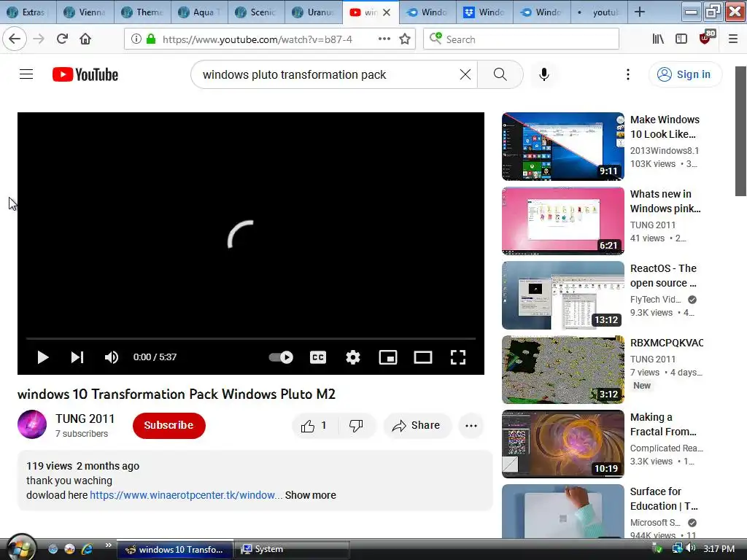The width and height of the screenshot is (747, 560).
Task: Click the page vertical scrollbar thumb
Action: [740, 131]
